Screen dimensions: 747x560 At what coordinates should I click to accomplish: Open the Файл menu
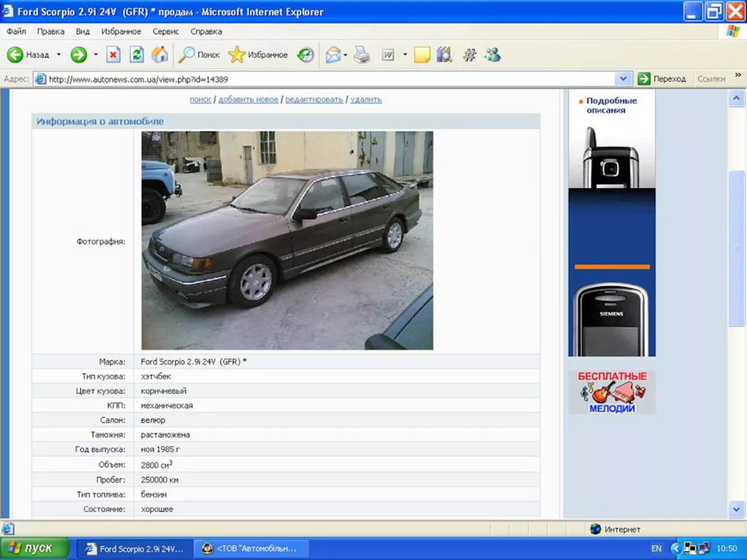point(16,32)
